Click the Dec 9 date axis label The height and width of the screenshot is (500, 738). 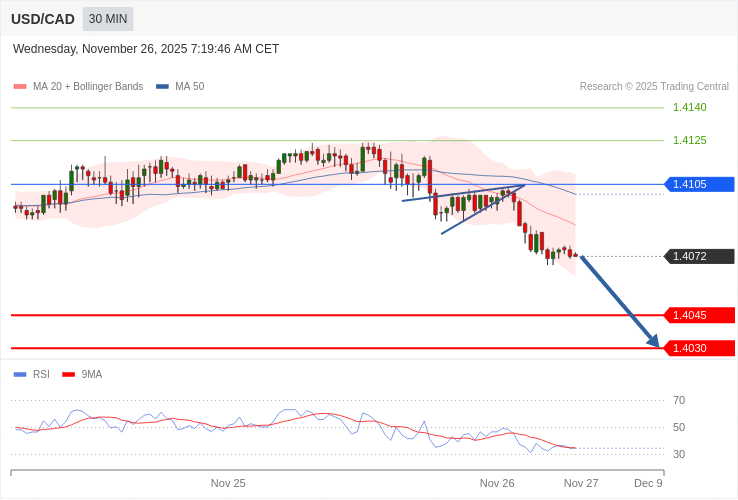pos(648,484)
